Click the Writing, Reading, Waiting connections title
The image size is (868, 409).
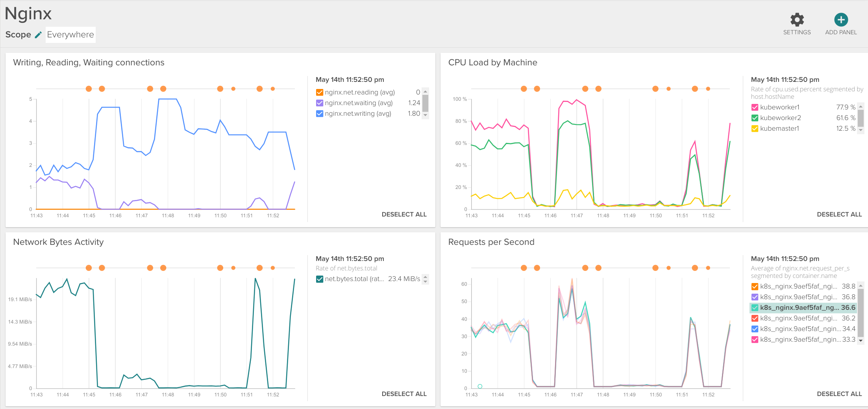tap(89, 63)
